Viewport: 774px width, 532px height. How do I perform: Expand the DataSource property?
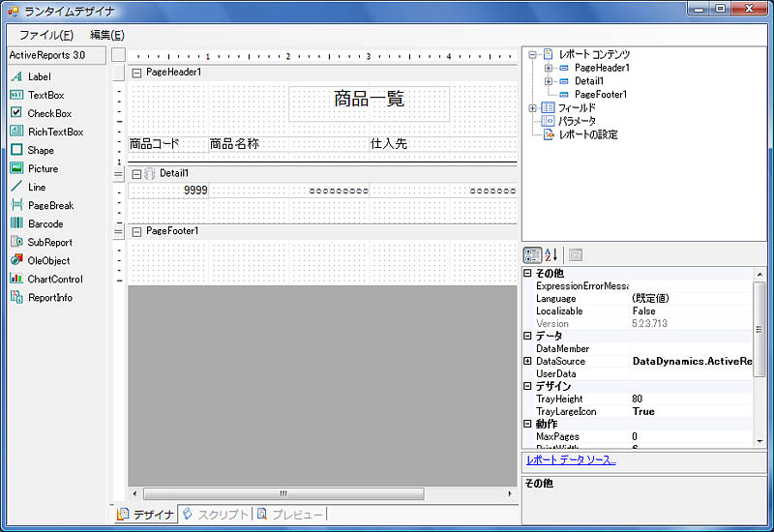[x=527, y=361]
